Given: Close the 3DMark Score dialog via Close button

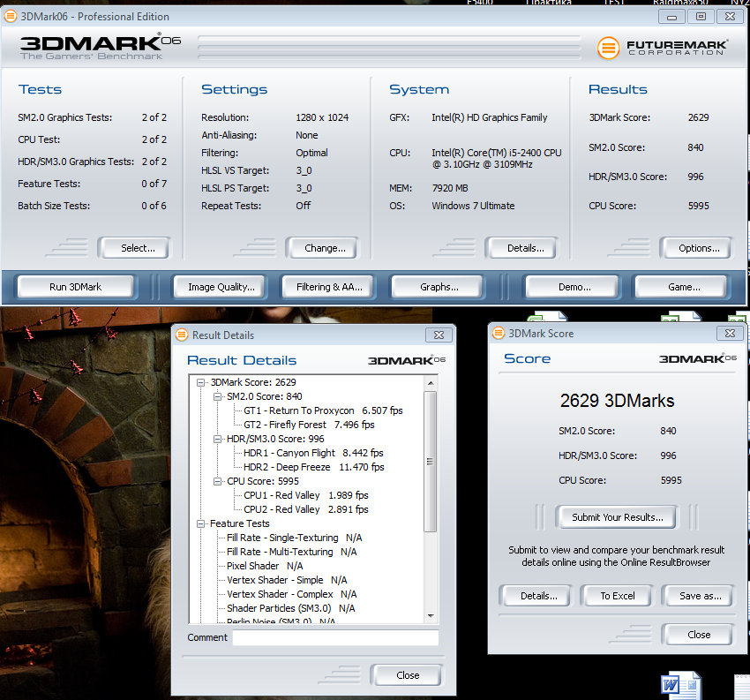Looking at the screenshot, I should click(x=698, y=635).
